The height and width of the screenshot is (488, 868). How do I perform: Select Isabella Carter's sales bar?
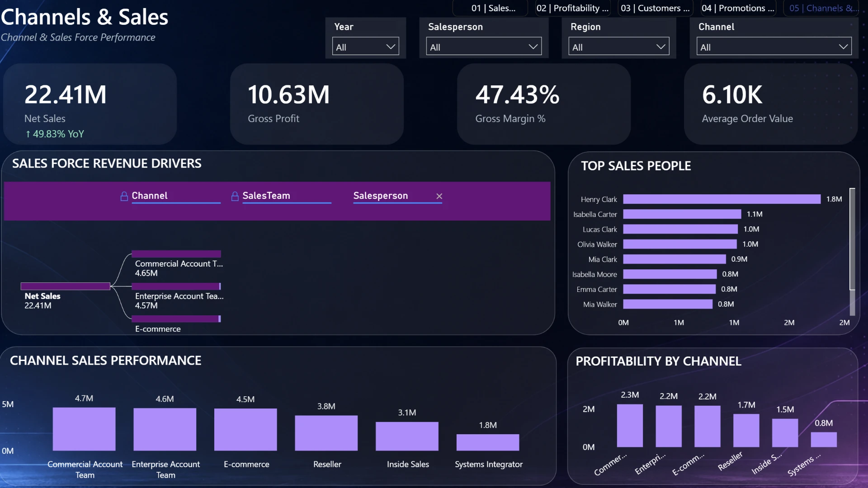[x=682, y=214]
